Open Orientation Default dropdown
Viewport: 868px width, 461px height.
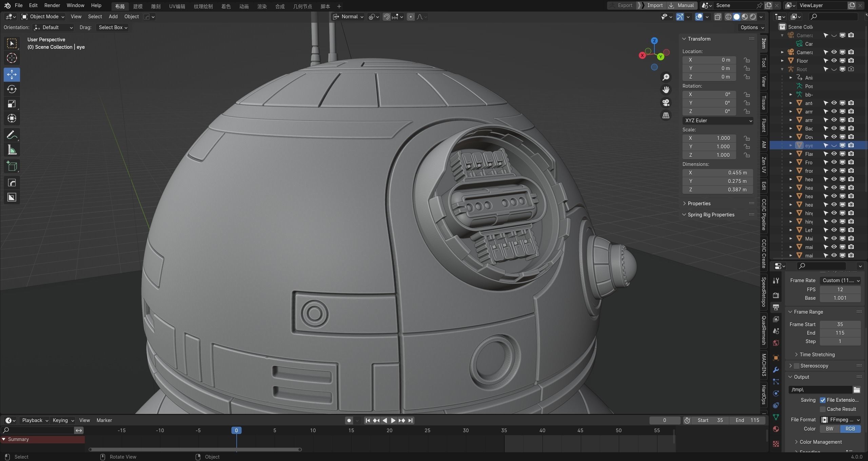point(53,27)
